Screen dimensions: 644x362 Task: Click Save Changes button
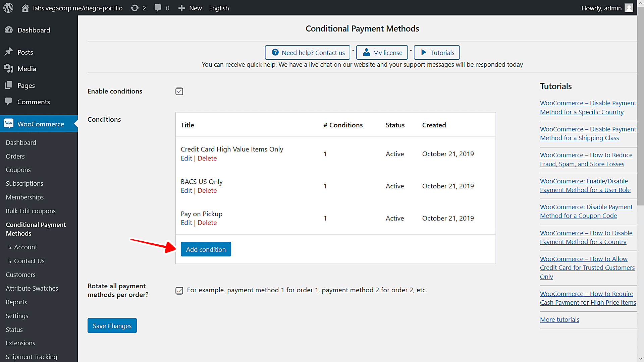click(112, 325)
